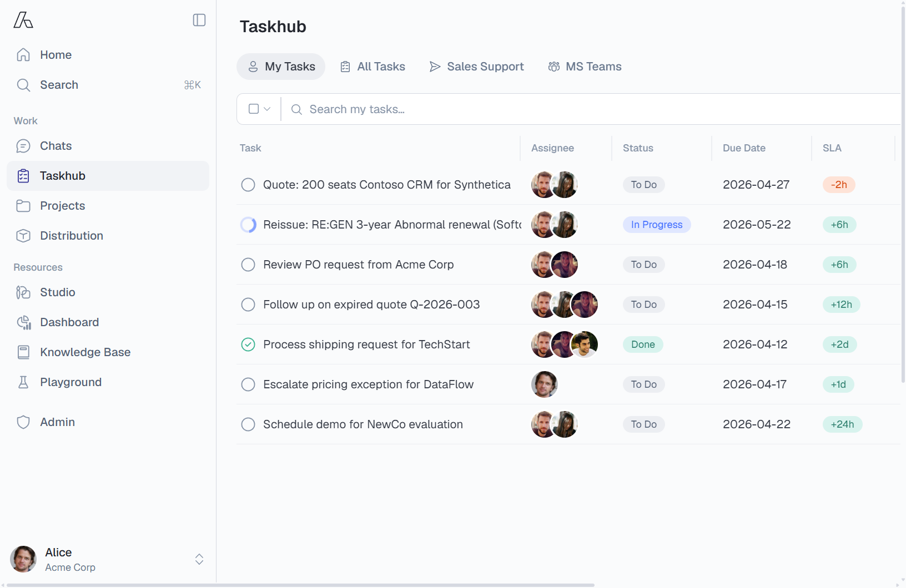906x588 pixels.
Task: Open the In Progress status badge
Action: (657, 225)
